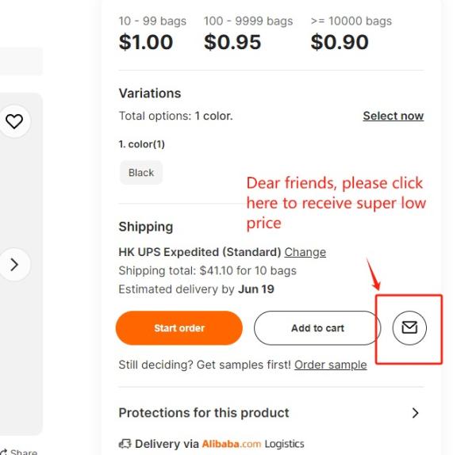Select the $1.00 price tier
The width and height of the screenshot is (476, 455).
146,42
